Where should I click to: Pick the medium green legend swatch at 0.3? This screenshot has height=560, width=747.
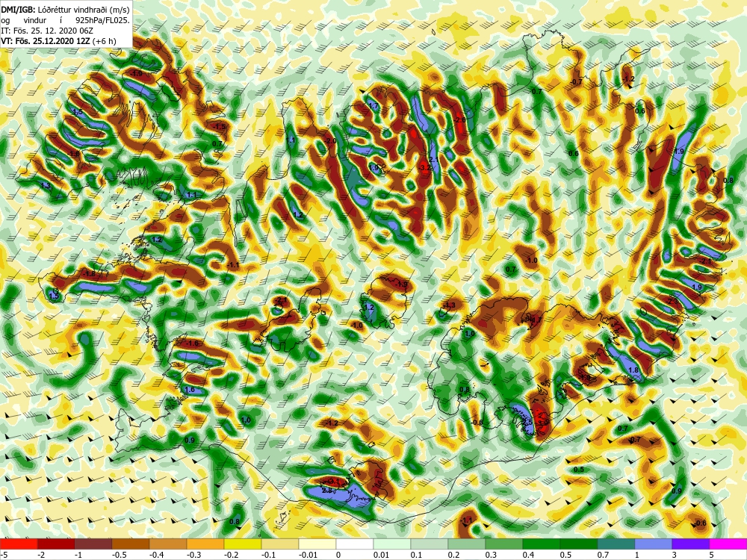(x=504, y=544)
